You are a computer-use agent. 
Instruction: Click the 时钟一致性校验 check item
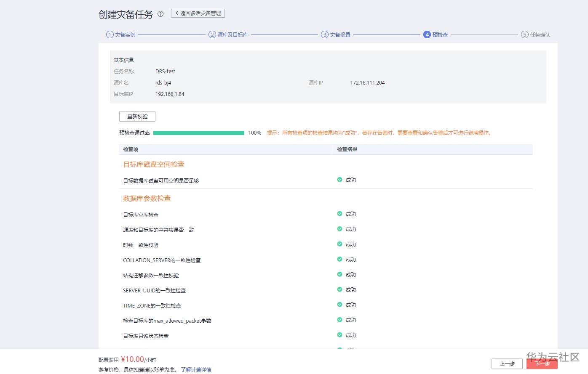[x=141, y=245]
